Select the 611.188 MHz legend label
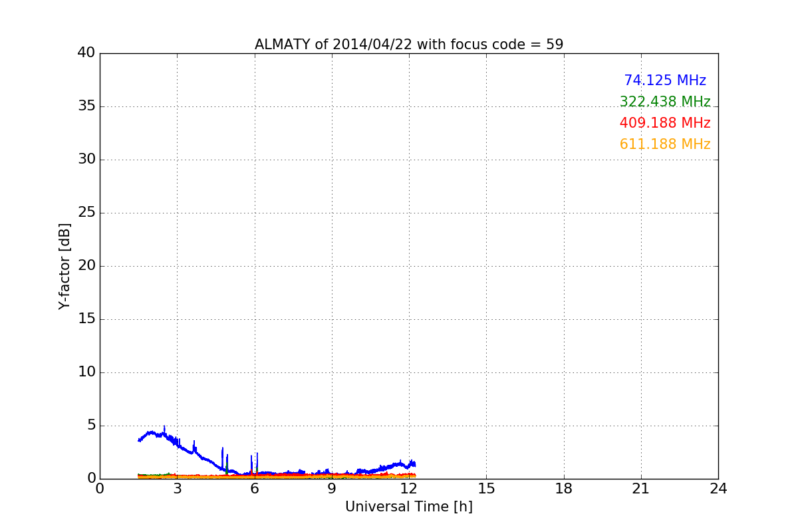 [x=665, y=144]
